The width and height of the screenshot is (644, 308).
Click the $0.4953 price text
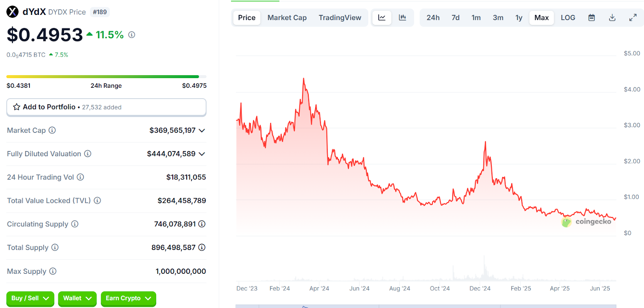coord(45,35)
